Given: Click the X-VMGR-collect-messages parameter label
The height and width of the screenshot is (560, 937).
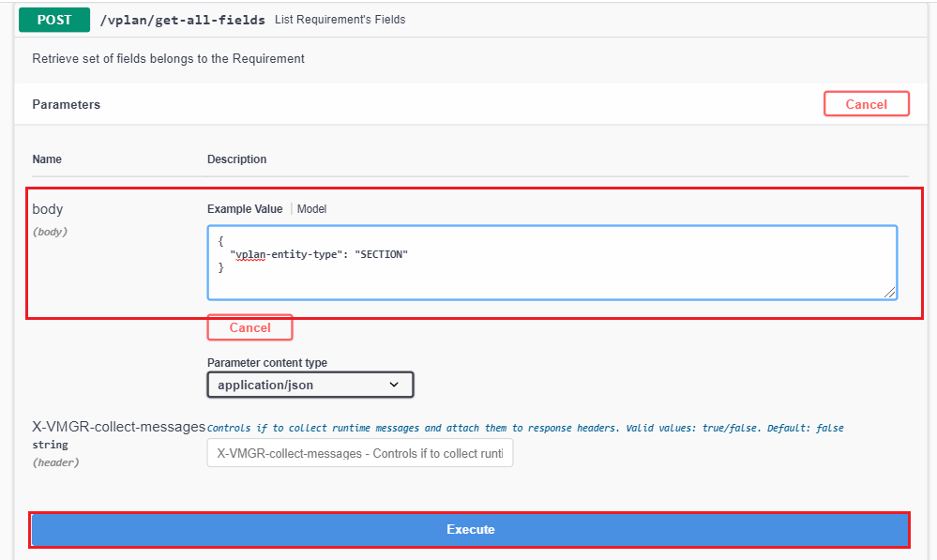Looking at the screenshot, I should coord(118,427).
